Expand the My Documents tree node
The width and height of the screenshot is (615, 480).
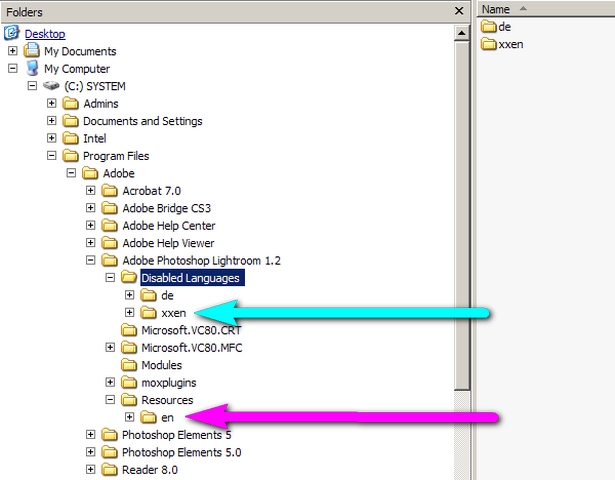(13, 51)
